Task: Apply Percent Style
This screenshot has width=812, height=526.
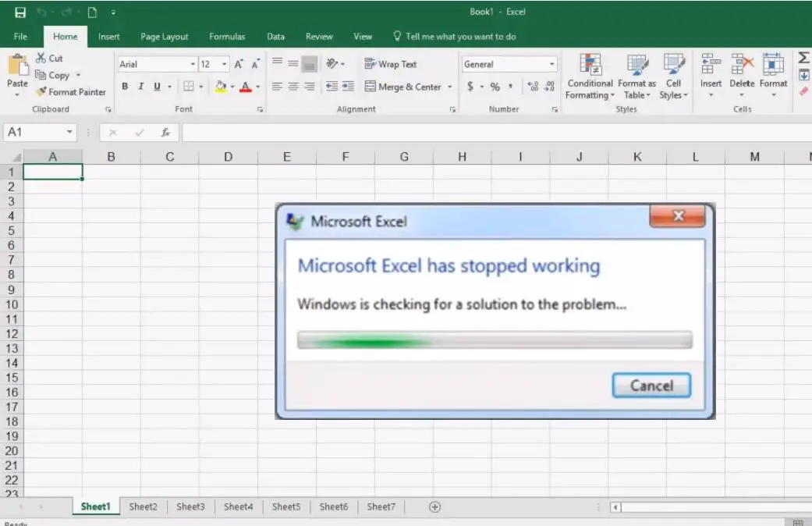Action: pyautogui.click(x=495, y=87)
